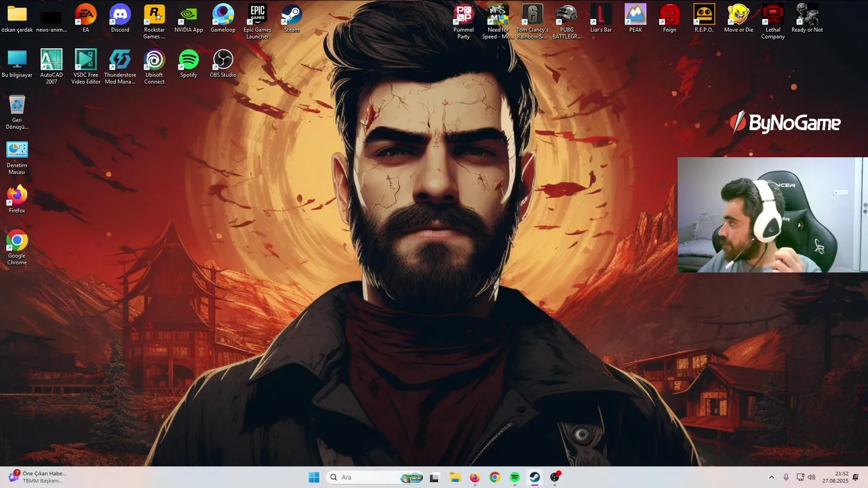Open the PUBG BATTLEGROUNDS desktop shortcut

point(567,22)
